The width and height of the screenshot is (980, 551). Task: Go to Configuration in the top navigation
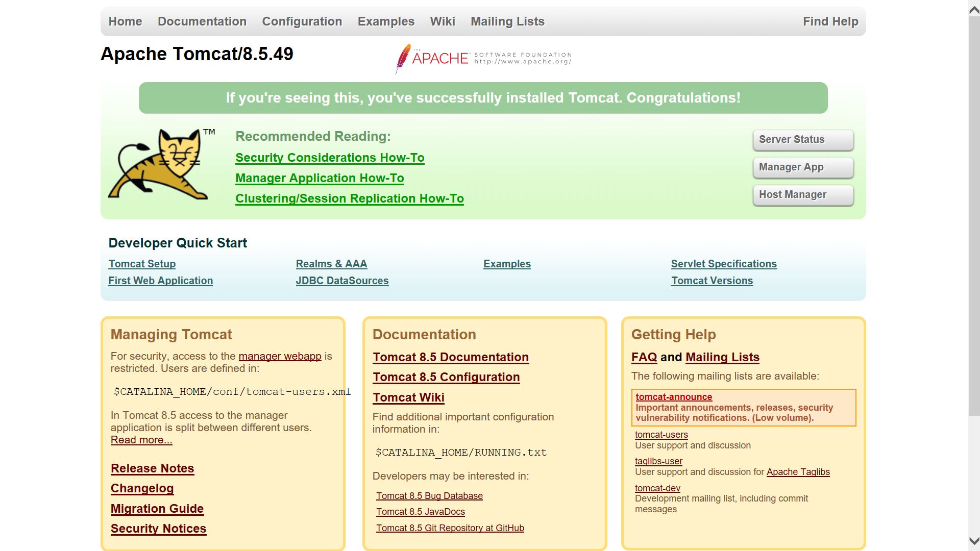tap(302, 21)
